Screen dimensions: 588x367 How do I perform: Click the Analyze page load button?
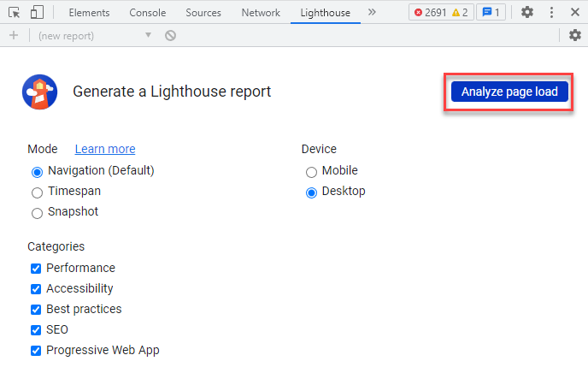[x=509, y=92]
